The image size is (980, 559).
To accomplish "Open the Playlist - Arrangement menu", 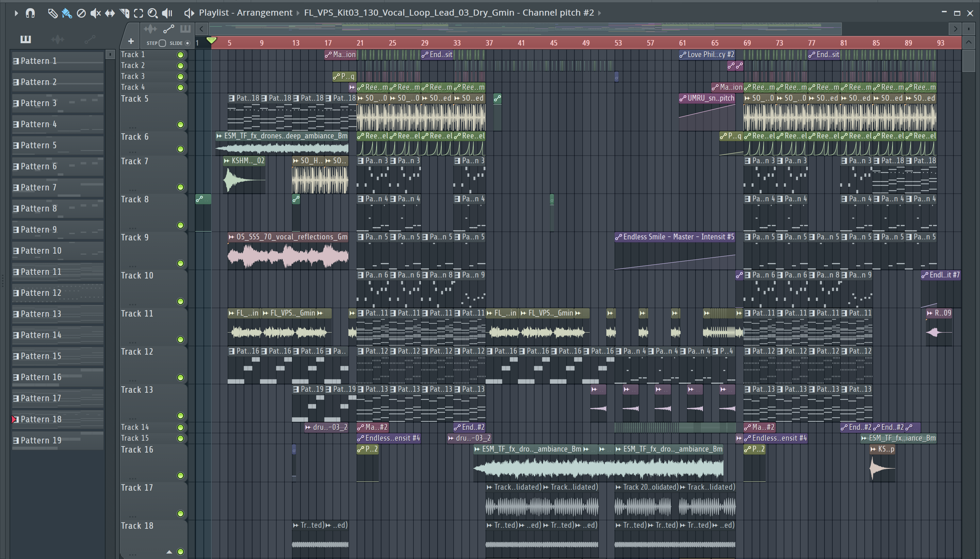I will click(245, 13).
